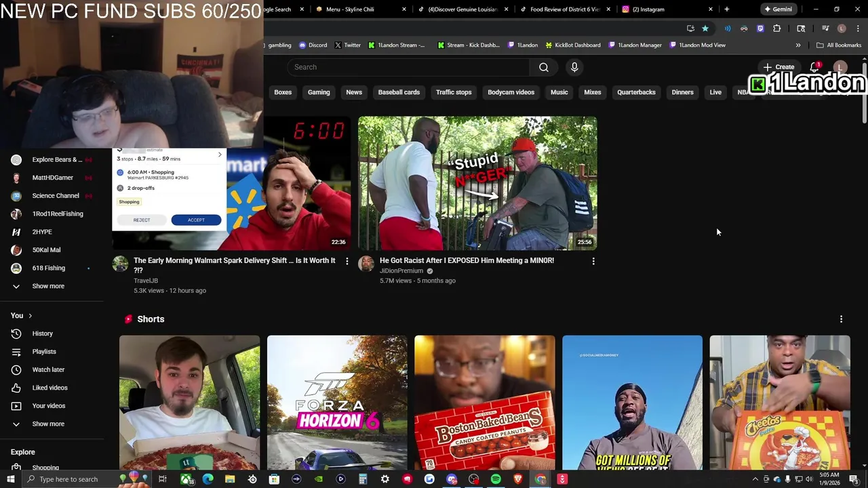The image size is (868, 488).
Task: Open Windows settings gear in taskbar
Action: 384,479
